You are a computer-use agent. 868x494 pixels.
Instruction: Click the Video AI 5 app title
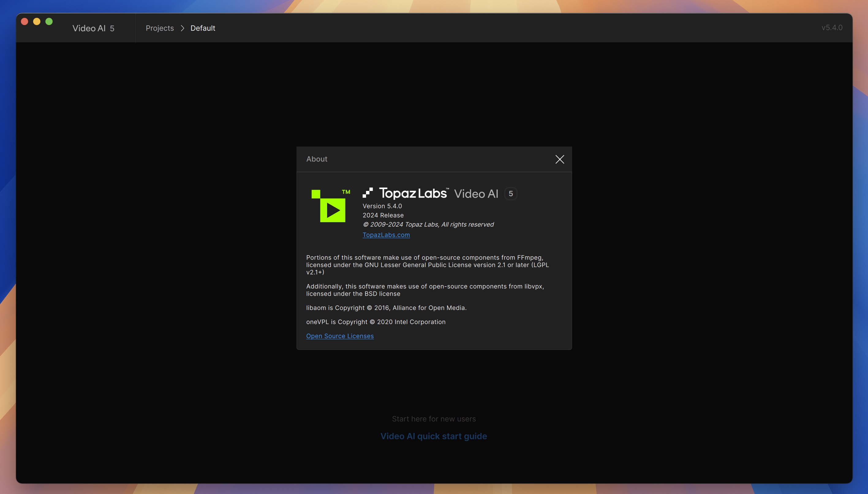point(93,28)
